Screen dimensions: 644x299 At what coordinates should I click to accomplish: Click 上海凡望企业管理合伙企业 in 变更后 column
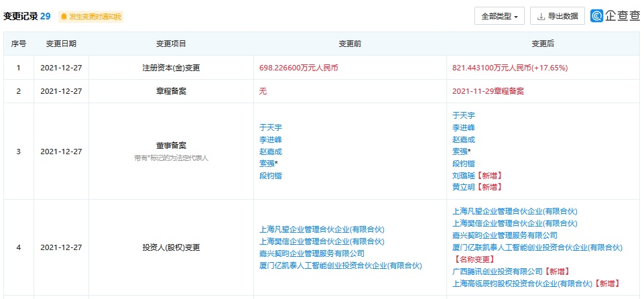pyautogui.click(x=515, y=211)
